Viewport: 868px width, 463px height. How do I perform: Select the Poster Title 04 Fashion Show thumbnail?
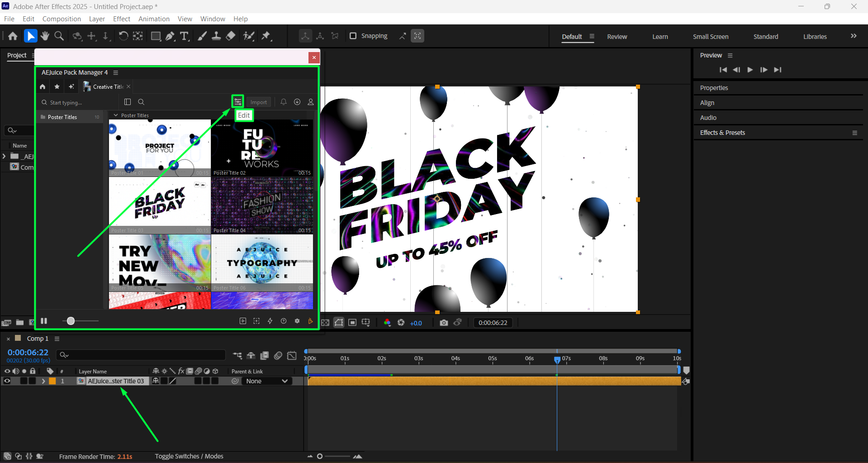[x=262, y=205]
